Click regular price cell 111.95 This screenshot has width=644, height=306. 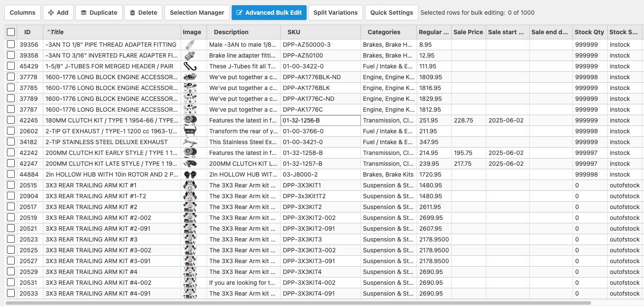click(x=434, y=66)
